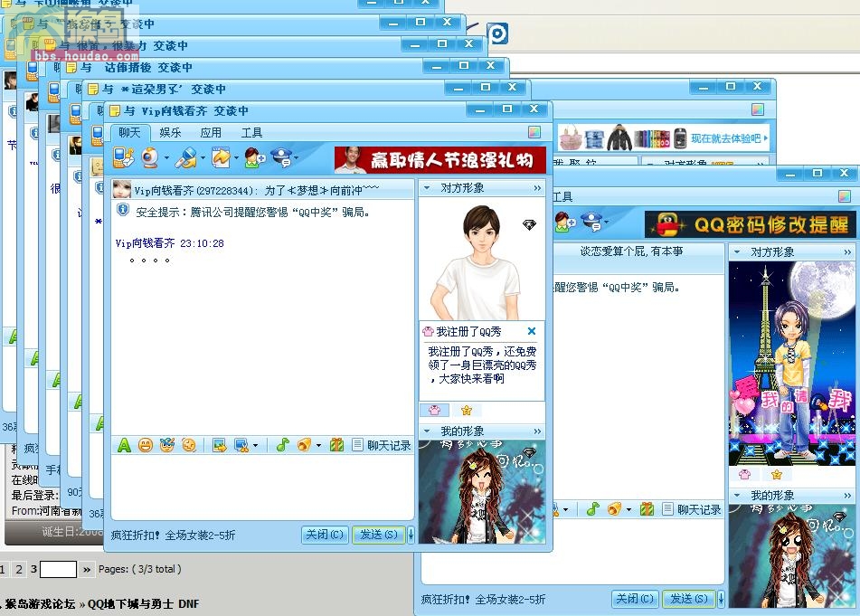
Task: Click the yellow star icon below QQ show notice
Action: [467, 411]
